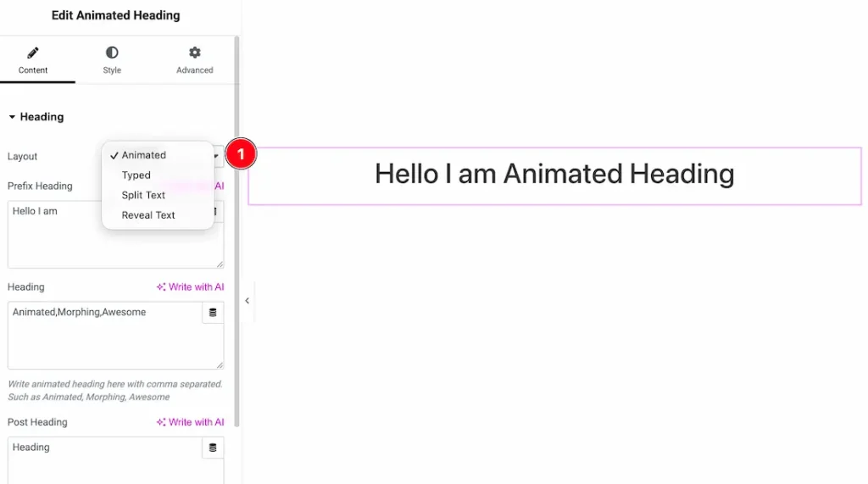Click Write with AI link for Heading

pyautogui.click(x=196, y=287)
